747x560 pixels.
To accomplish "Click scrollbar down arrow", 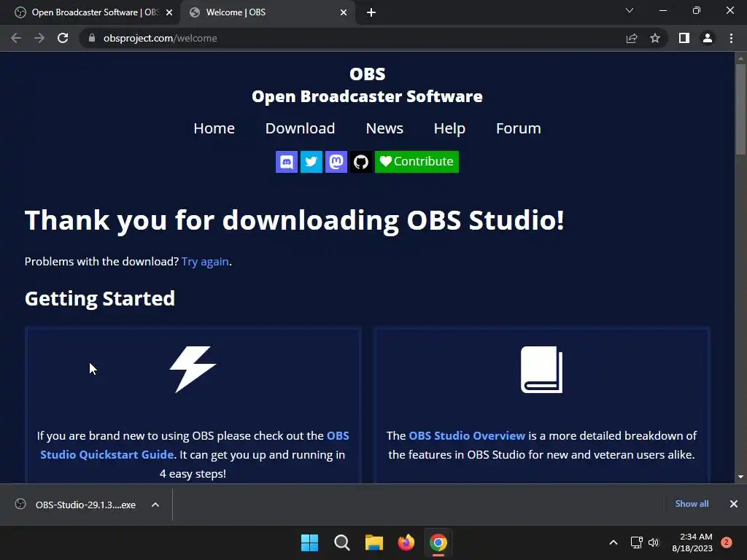I will (x=740, y=477).
